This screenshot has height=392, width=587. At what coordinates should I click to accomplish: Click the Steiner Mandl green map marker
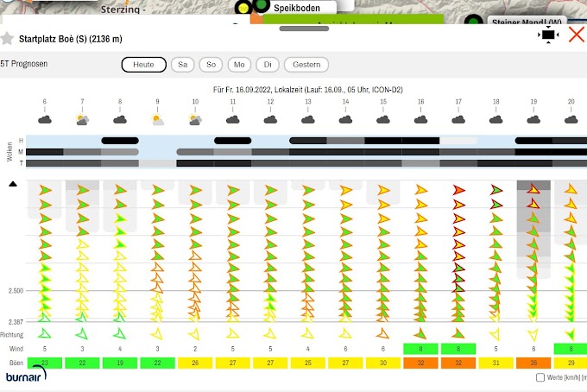tap(474, 21)
